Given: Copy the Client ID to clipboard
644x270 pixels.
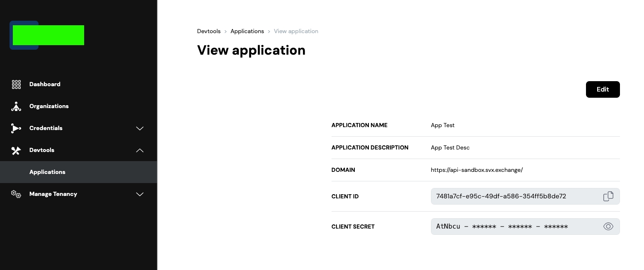Looking at the screenshot, I should pos(608,196).
